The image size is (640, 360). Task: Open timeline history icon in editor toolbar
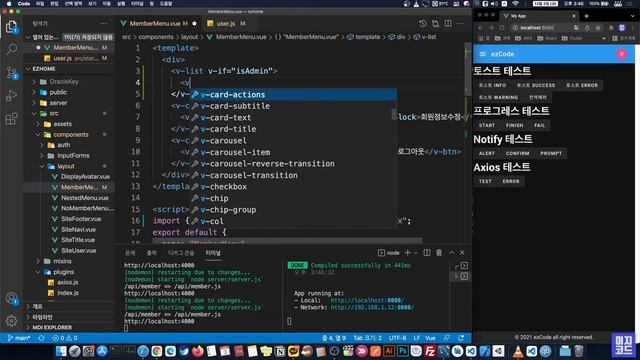(422, 24)
